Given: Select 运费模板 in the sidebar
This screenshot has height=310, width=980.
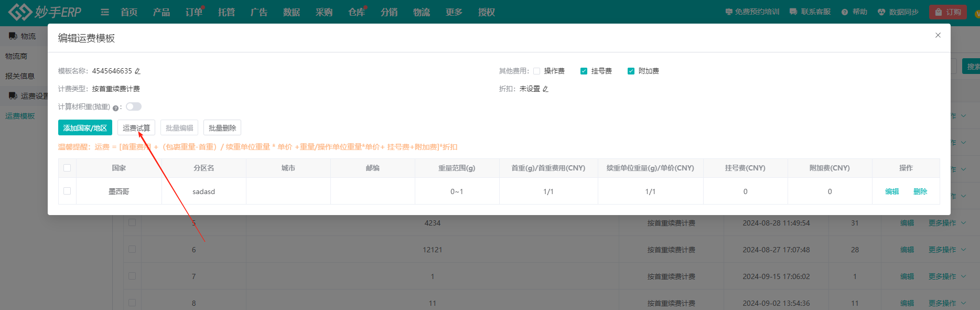Looking at the screenshot, I should click(x=20, y=116).
